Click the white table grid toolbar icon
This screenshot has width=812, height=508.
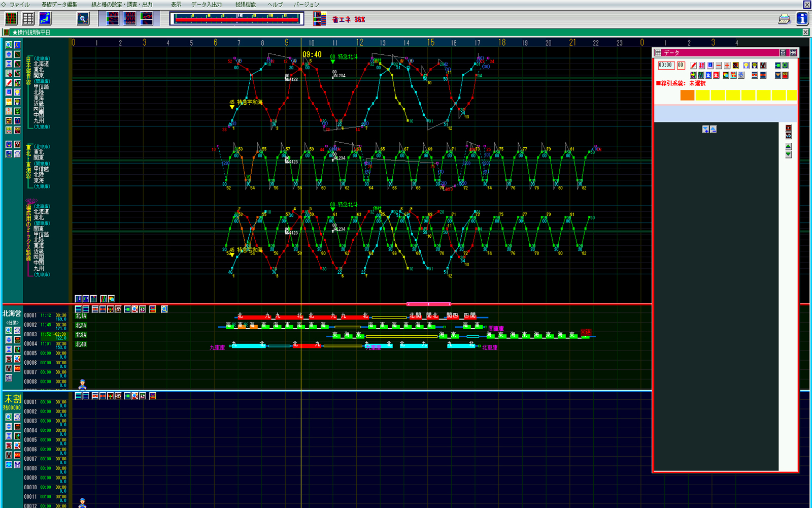(x=28, y=19)
